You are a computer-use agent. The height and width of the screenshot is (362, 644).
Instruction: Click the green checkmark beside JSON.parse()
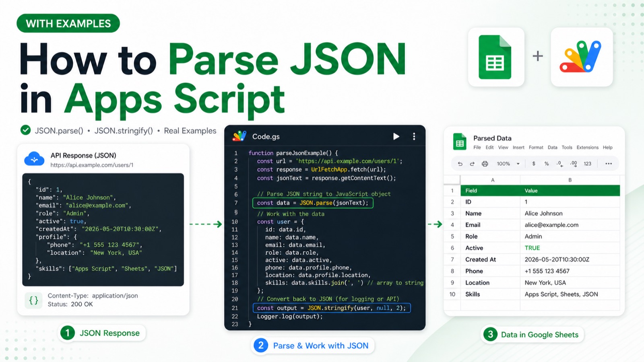26,130
